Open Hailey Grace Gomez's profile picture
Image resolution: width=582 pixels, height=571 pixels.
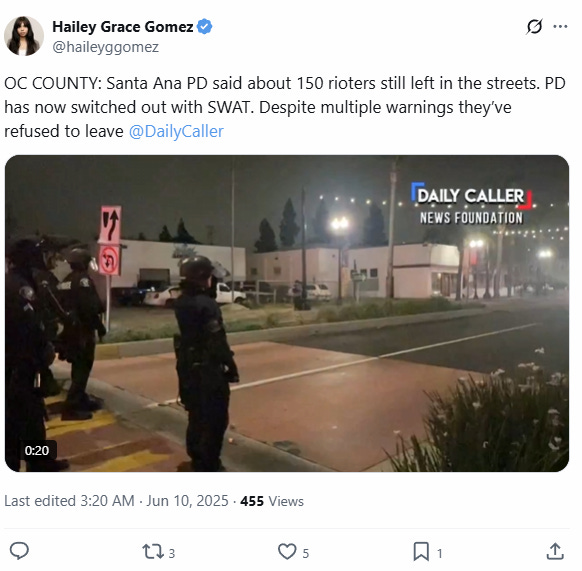tap(24, 36)
